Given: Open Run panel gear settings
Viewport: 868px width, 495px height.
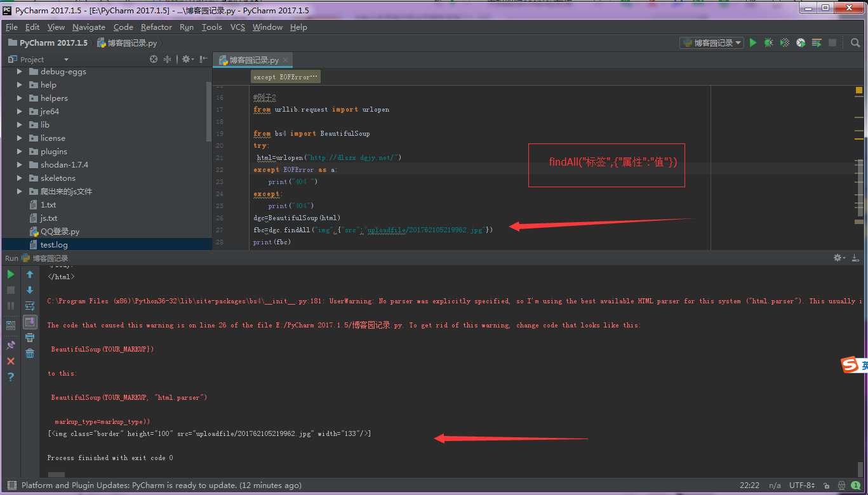Looking at the screenshot, I should pyautogui.click(x=839, y=258).
